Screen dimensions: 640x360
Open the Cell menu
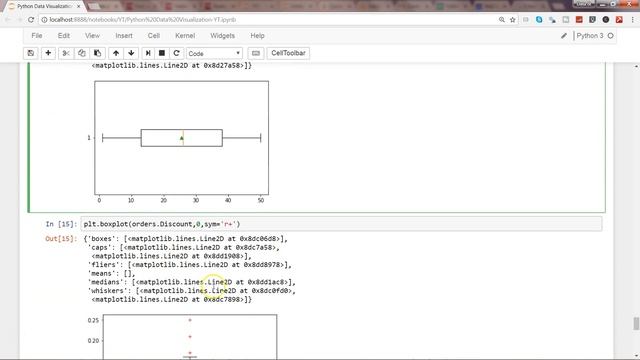point(154,36)
